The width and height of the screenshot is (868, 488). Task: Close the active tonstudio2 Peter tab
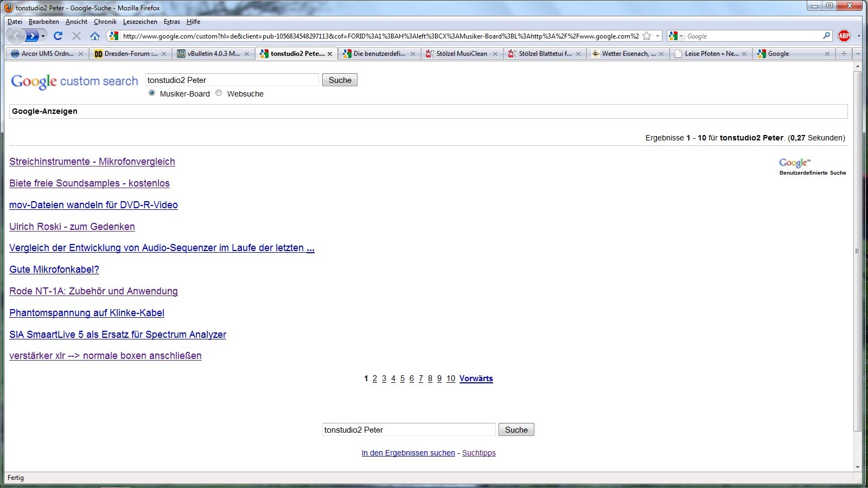pyautogui.click(x=330, y=54)
